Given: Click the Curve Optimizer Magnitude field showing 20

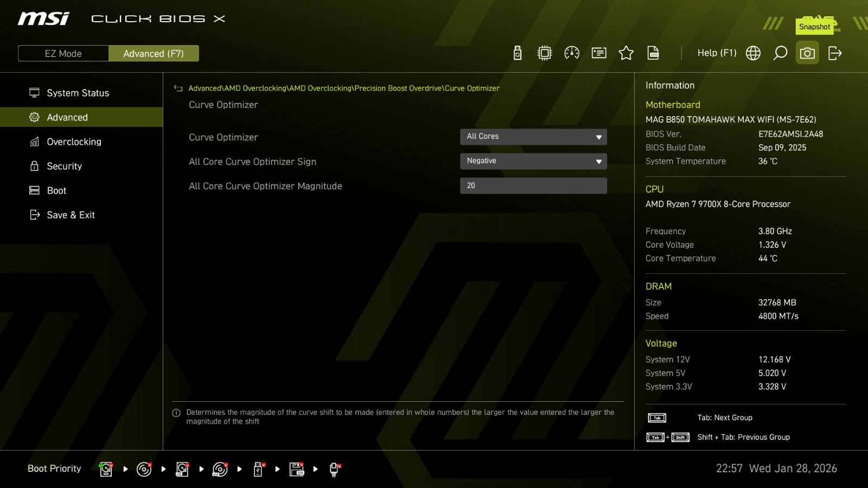Looking at the screenshot, I should coord(533,185).
